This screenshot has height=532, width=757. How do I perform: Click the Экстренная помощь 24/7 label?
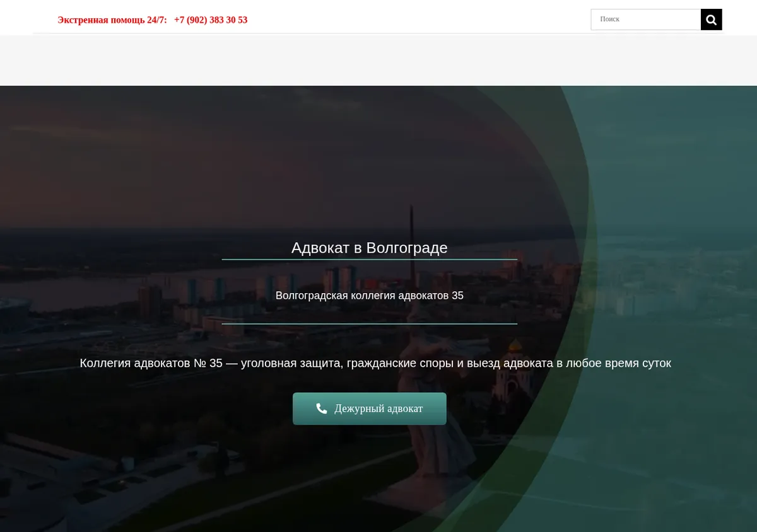coord(112,20)
